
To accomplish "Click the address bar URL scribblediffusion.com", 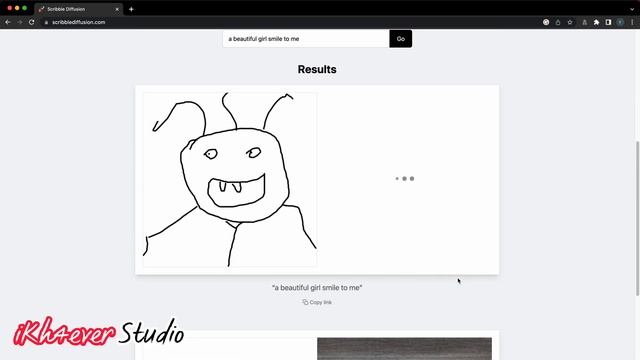I will click(x=79, y=22).
